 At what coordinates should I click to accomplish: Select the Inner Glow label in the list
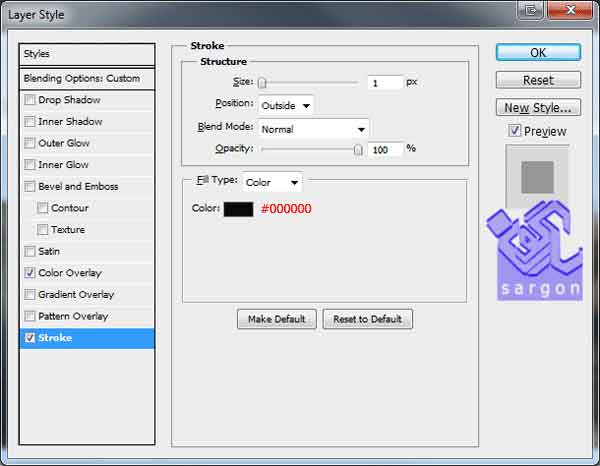(63, 165)
